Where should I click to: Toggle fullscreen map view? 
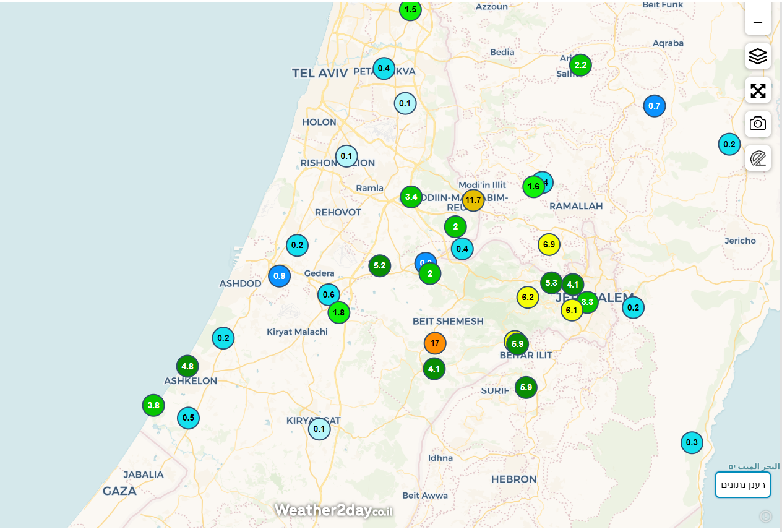click(757, 91)
